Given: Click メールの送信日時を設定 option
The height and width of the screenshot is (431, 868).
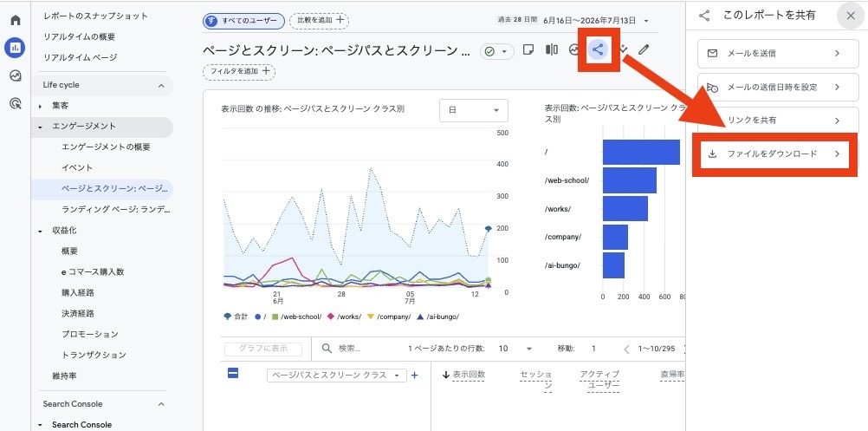Looking at the screenshot, I should click(x=778, y=87).
